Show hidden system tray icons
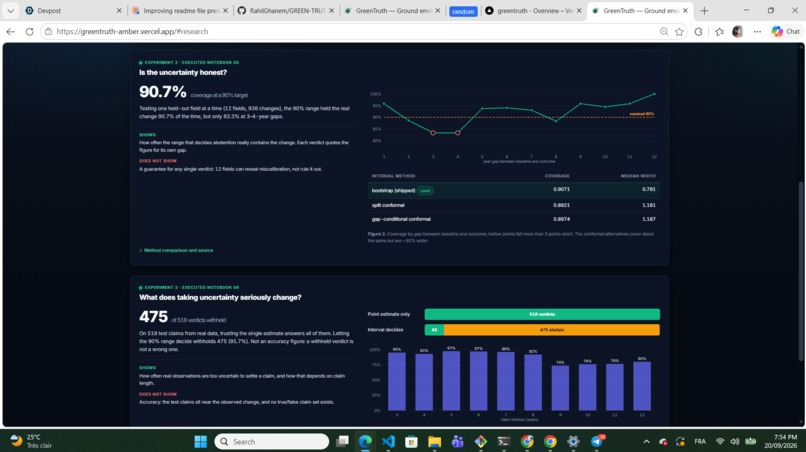 point(646,441)
